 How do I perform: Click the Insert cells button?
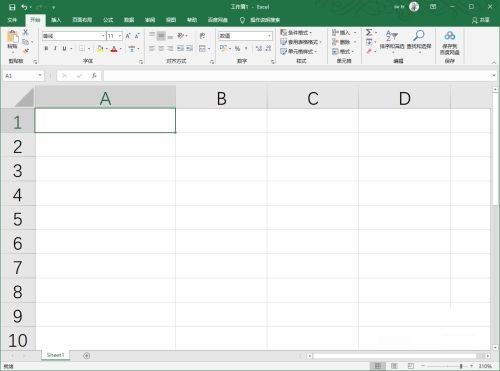tap(344, 32)
